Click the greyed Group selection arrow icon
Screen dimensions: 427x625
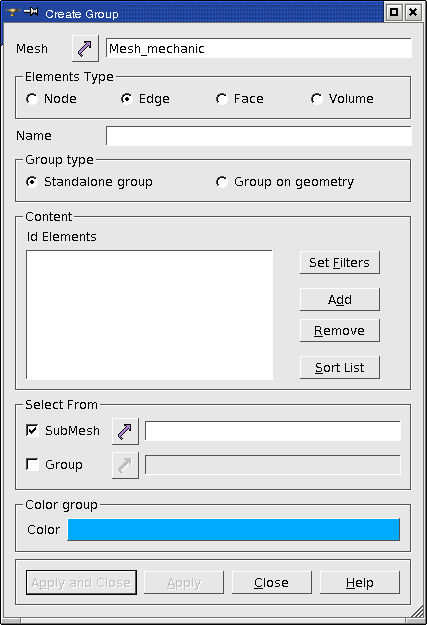click(x=125, y=465)
